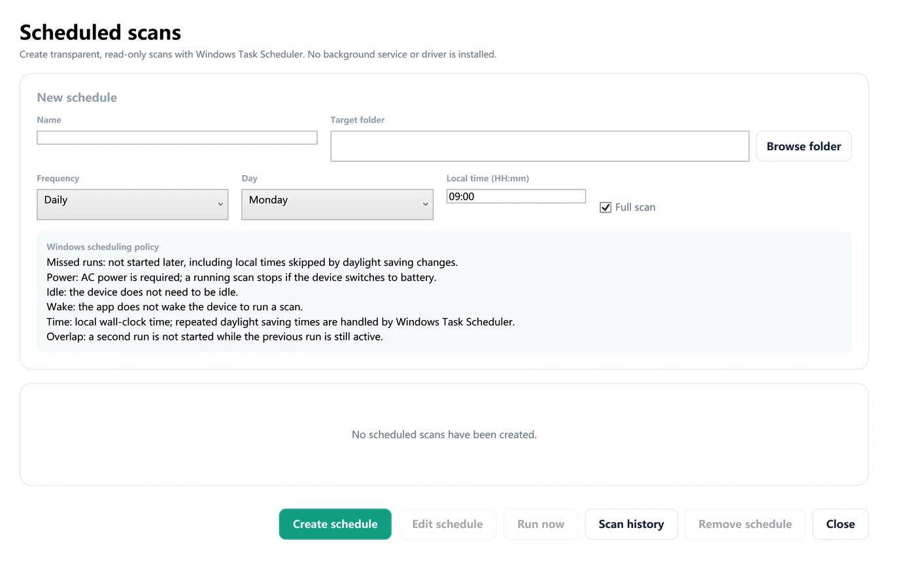Click the disabled Edit schedule button
The width and height of the screenshot is (899, 588).
[447, 524]
